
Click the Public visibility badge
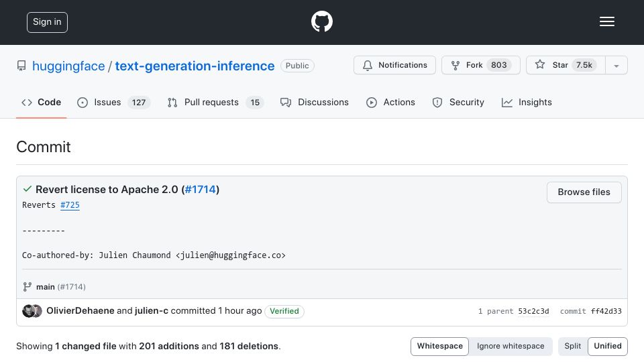pyautogui.click(x=297, y=66)
